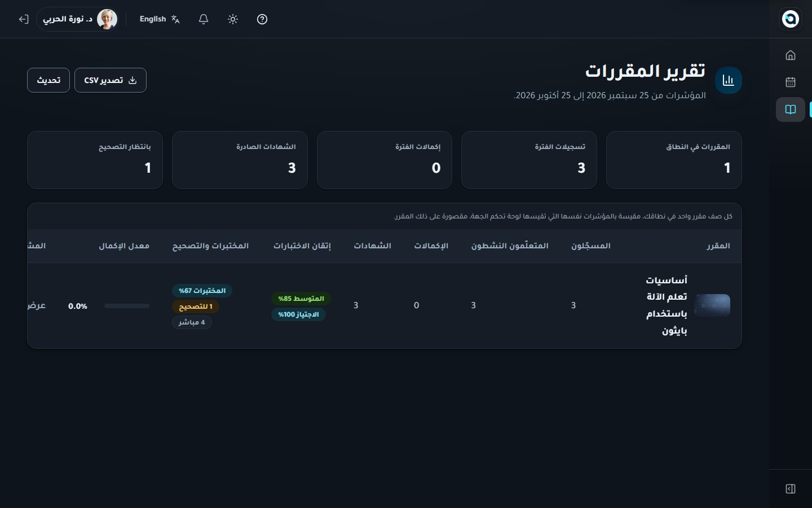Click the report chart icon beside the title

click(729, 80)
